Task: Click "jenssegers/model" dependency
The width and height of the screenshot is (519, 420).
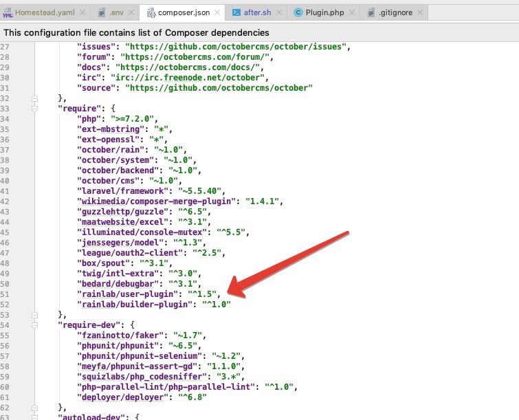Action: pyautogui.click(x=120, y=243)
